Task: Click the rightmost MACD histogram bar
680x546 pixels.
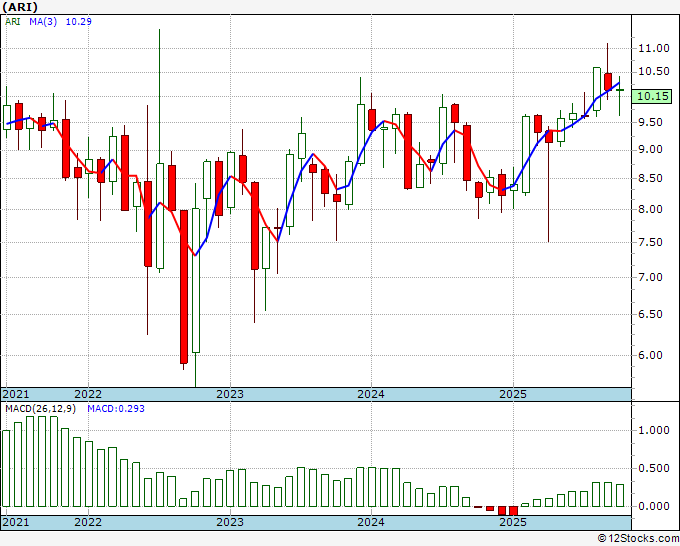Action: [620, 495]
